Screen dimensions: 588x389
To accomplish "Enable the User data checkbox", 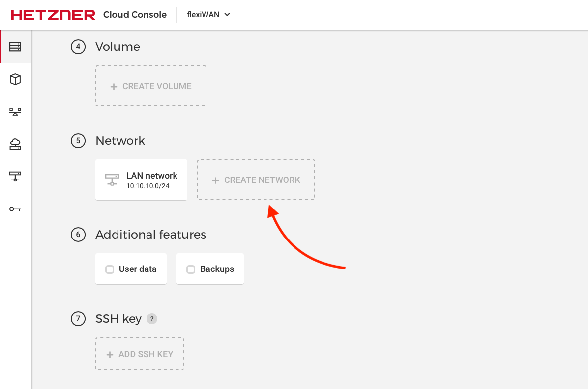I will [110, 269].
